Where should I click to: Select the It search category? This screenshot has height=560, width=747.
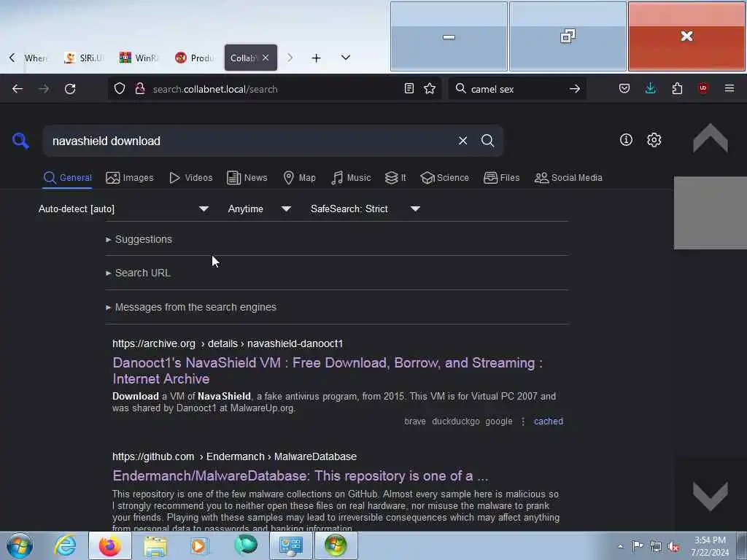[x=395, y=178]
